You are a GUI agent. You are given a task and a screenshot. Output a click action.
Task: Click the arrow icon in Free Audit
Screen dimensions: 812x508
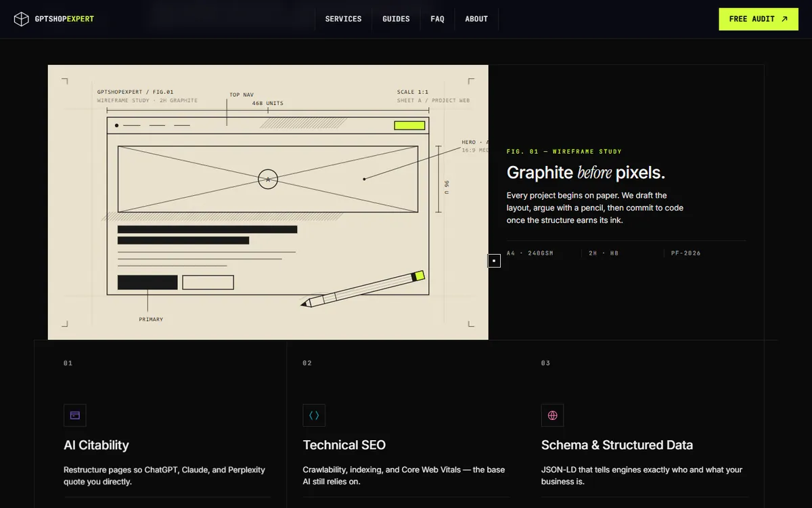click(x=784, y=19)
